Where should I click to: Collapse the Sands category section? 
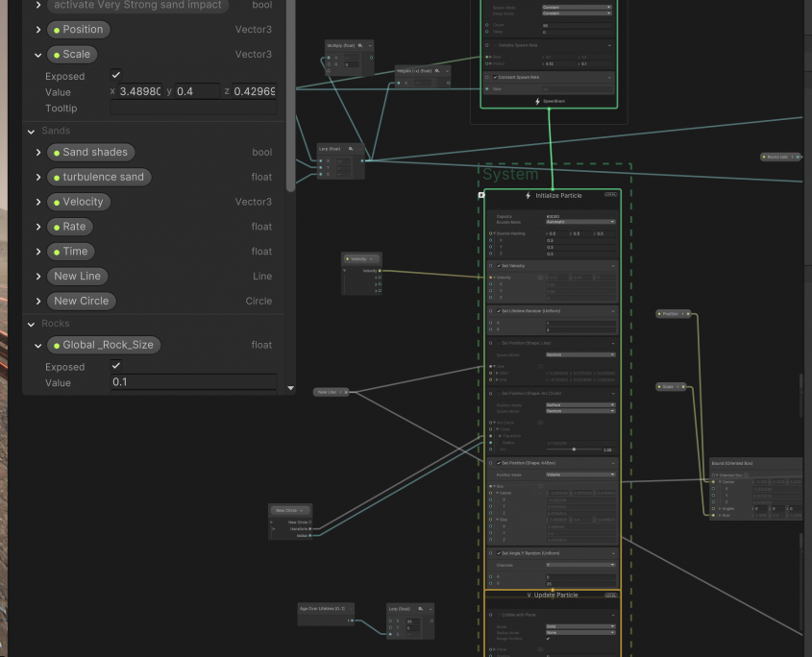point(32,131)
